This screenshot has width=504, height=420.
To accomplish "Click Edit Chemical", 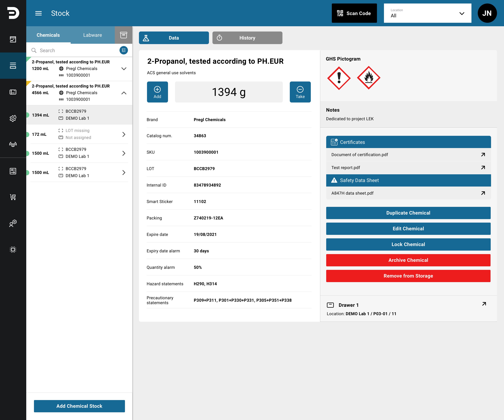I will 408,229.
